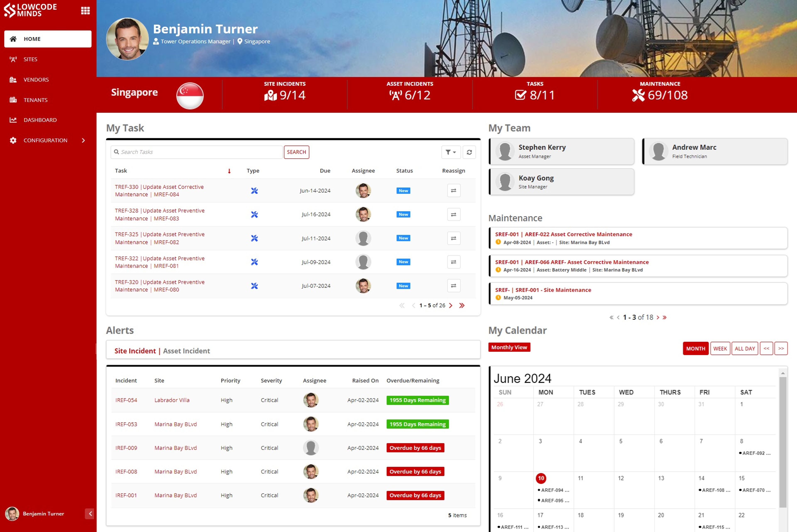Image resolution: width=797 pixels, height=532 pixels.
Task: Open incident IREF-001
Action: tap(126, 496)
